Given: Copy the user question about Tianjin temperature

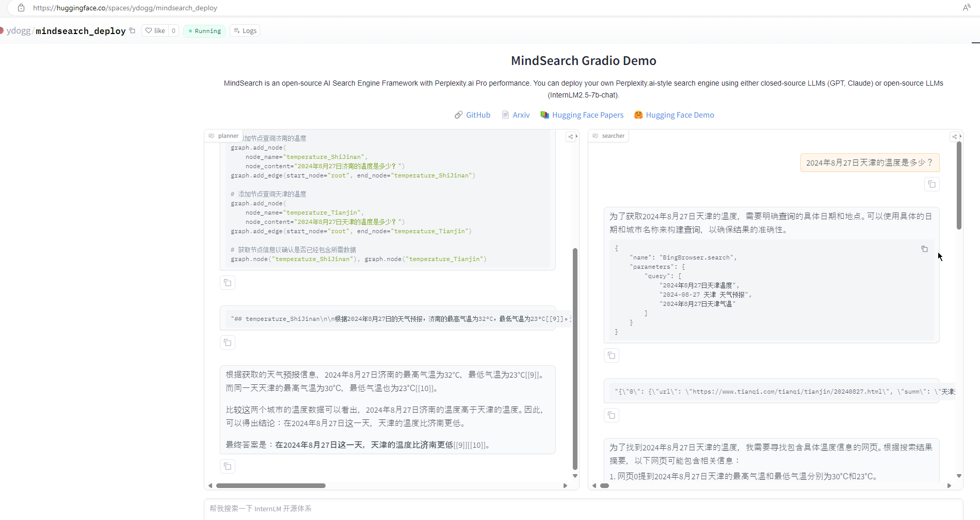Looking at the screenshot, I should coord(932,184).
